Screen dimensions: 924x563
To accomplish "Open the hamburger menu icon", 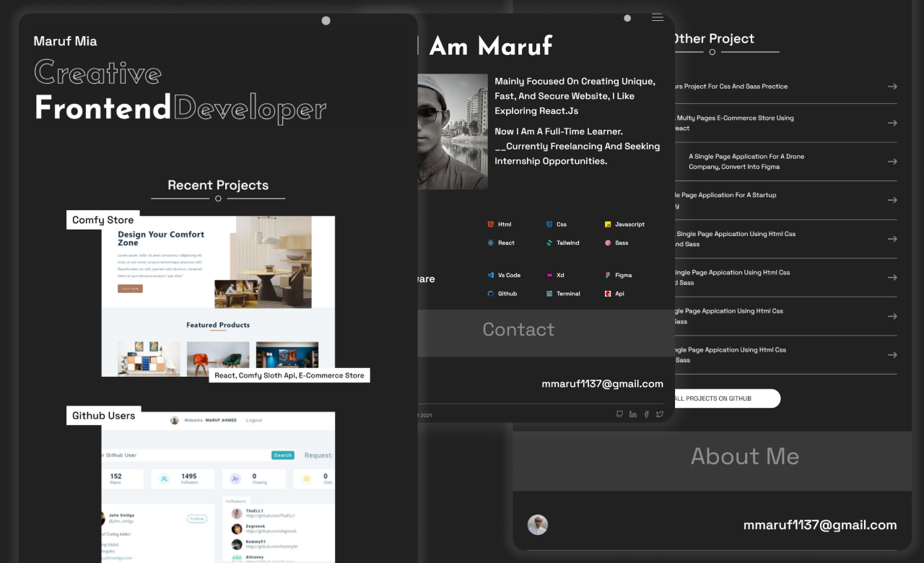I will tap(657, 17).
